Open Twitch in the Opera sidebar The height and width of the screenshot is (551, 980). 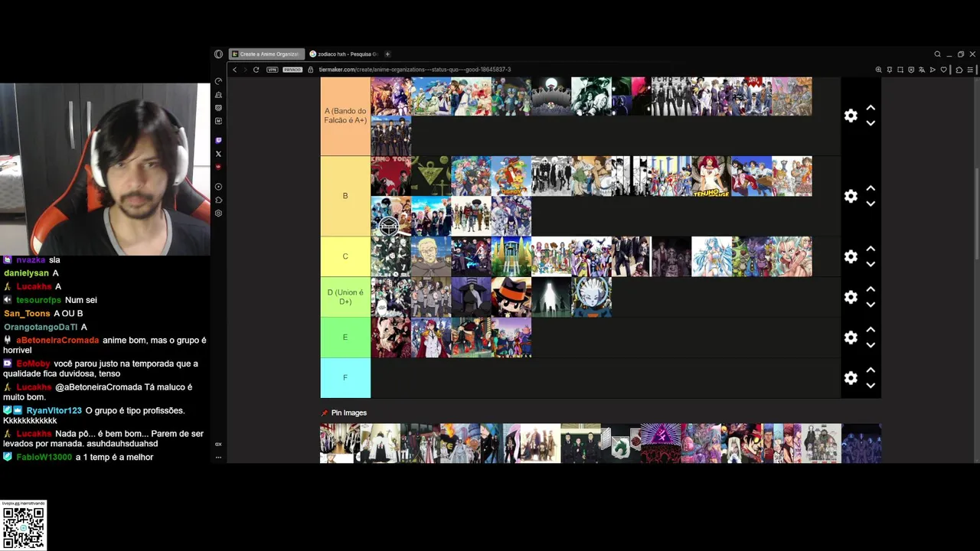[218, 141]
